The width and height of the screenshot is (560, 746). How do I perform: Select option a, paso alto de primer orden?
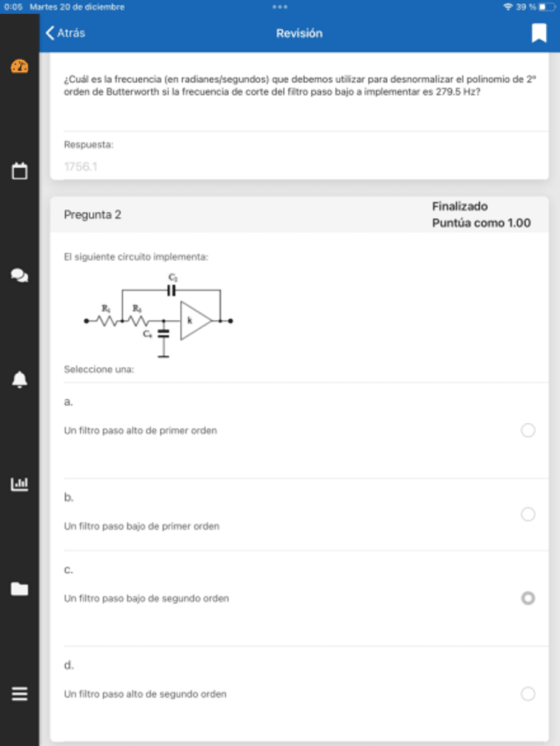pos(527,430)
